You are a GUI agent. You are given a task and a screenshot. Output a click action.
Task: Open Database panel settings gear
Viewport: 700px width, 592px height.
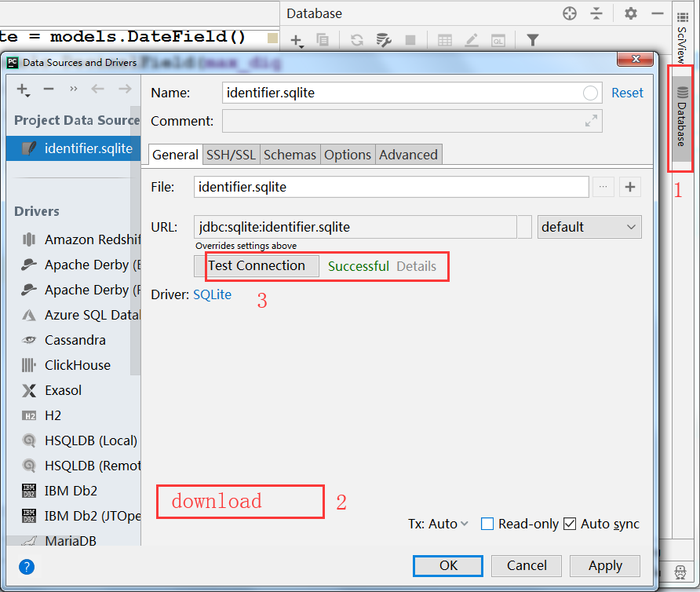[x=631, y=13]
